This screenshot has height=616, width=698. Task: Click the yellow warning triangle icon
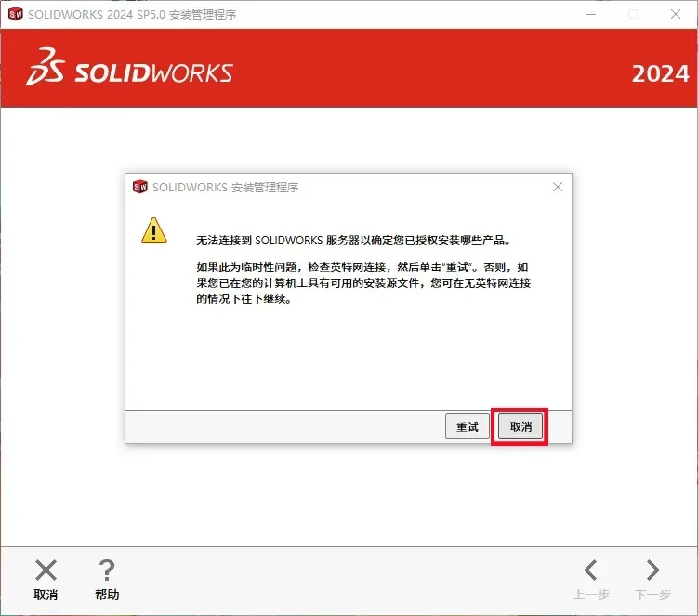pos(154,230)
